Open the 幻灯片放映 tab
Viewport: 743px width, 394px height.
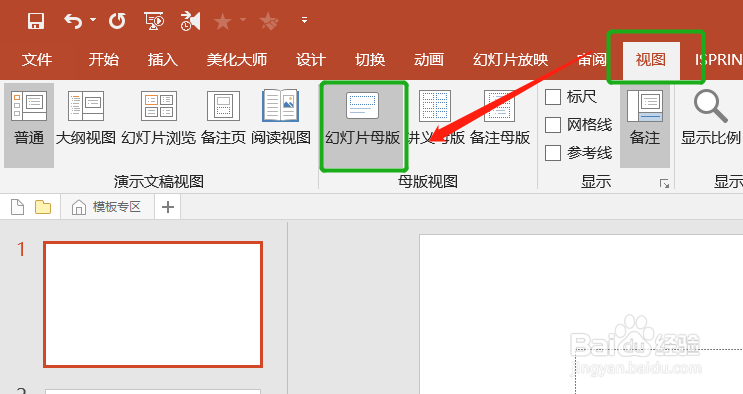pyautogui.click(x=510, y=60)
